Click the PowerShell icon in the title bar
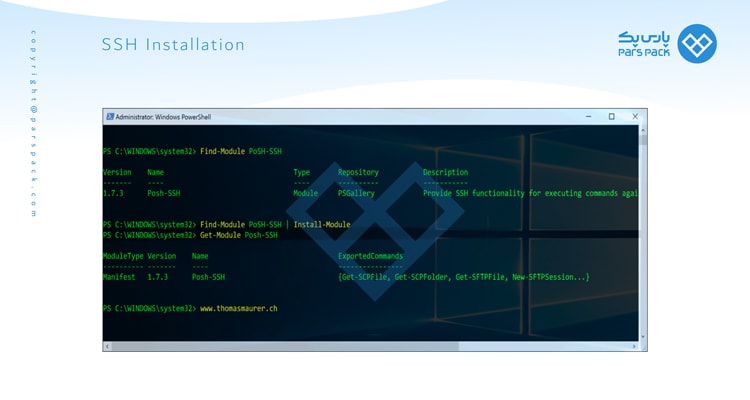Image resolution: width=750 pixels, height=400 pixels. [110, 117]
